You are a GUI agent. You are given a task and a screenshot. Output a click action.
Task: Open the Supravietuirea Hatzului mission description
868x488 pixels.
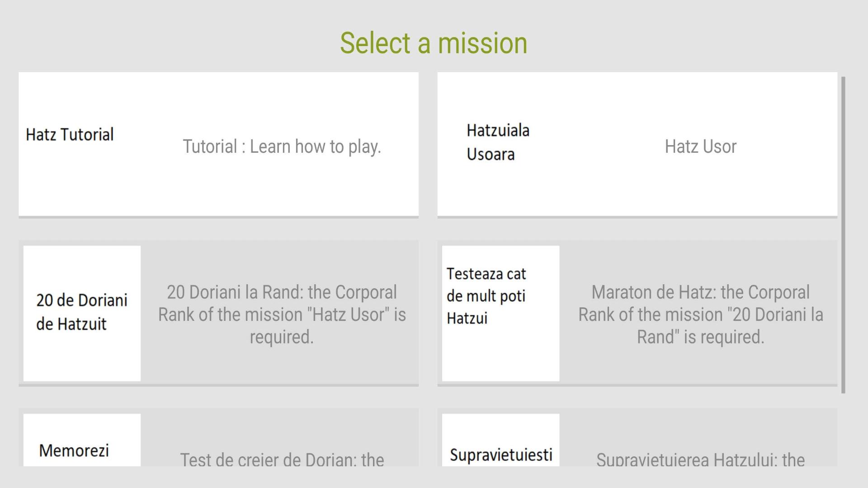(x=700, y=460)
